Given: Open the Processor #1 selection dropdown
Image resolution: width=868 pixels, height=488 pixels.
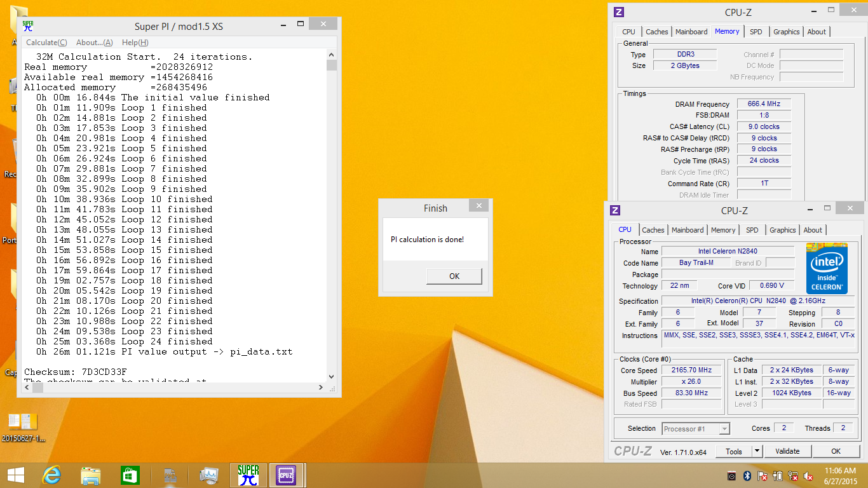Looking at the screenshot, I should pos(696,429).
